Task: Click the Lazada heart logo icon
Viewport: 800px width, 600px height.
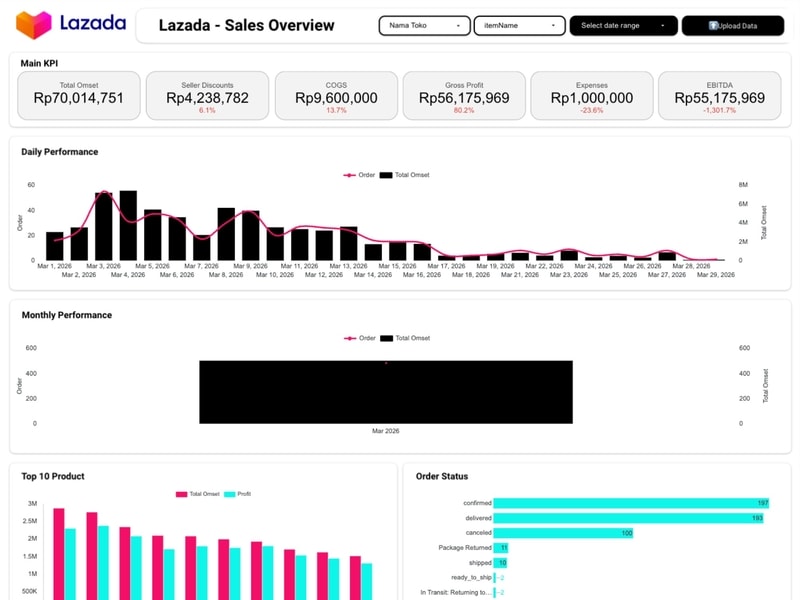Action: 35,24
